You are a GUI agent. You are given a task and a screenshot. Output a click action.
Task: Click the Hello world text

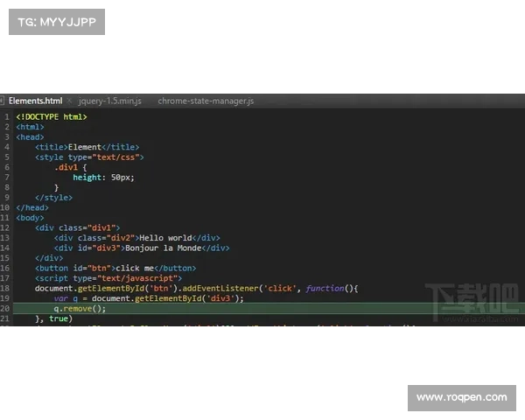coord(165,238)
